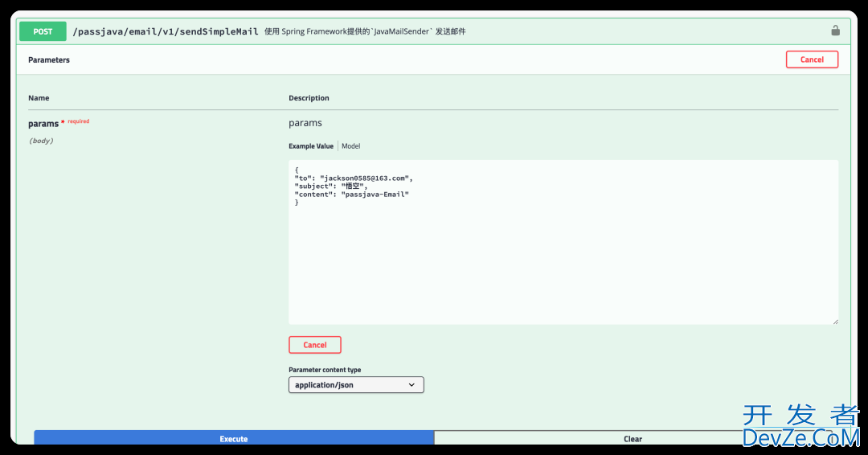Switch to the Model tab
The height and width of the screenshot is (455, 868).
pos(350,146)
